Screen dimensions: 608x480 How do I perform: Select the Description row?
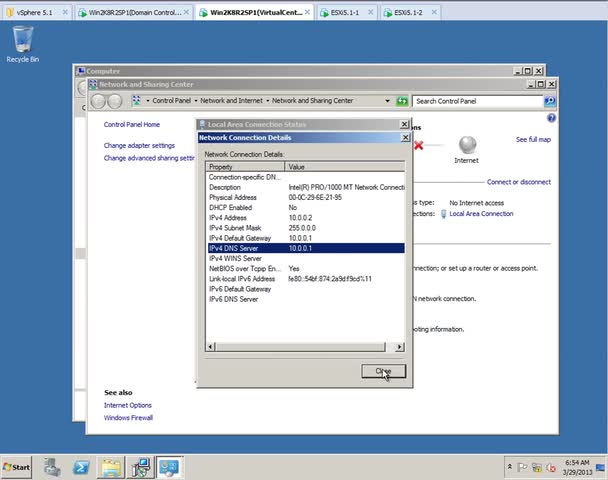tap(306, 187)
